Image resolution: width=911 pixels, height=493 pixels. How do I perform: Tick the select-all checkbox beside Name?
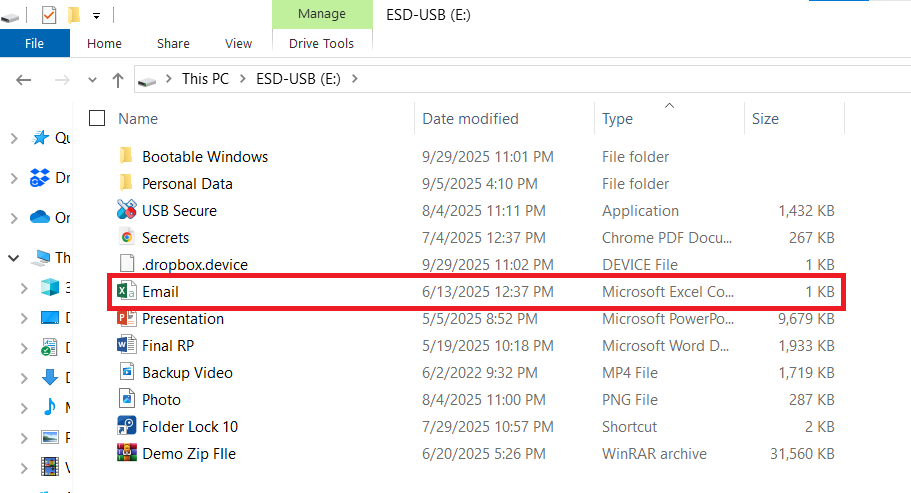click(x=97, y=118)
